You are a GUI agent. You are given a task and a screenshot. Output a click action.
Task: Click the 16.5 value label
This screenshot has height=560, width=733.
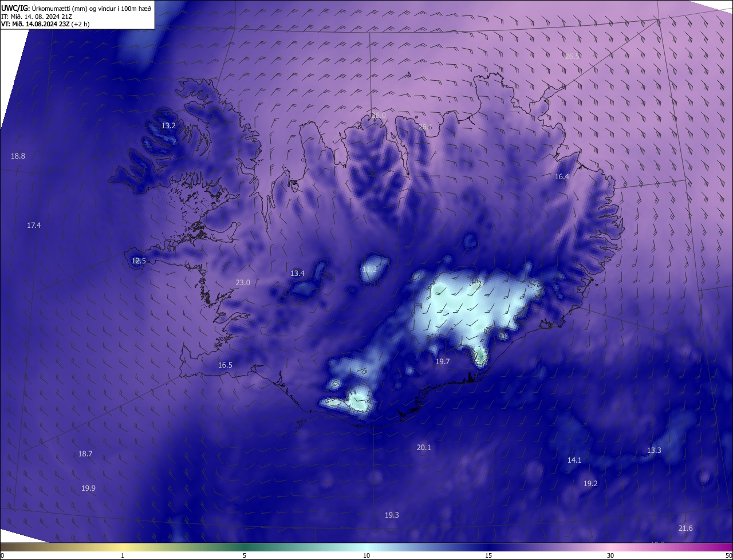pyautogui.click(x=225, y=365)
